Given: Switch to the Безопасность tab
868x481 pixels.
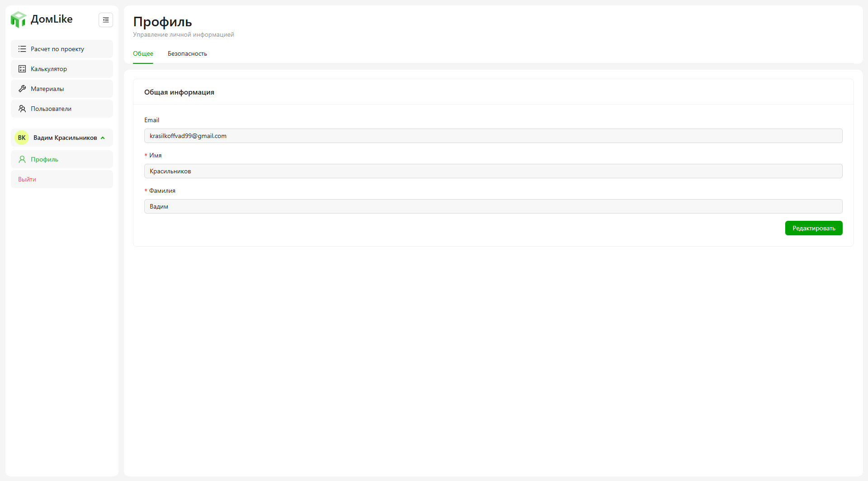Looking at the screenshot, I should coord(187,53).
